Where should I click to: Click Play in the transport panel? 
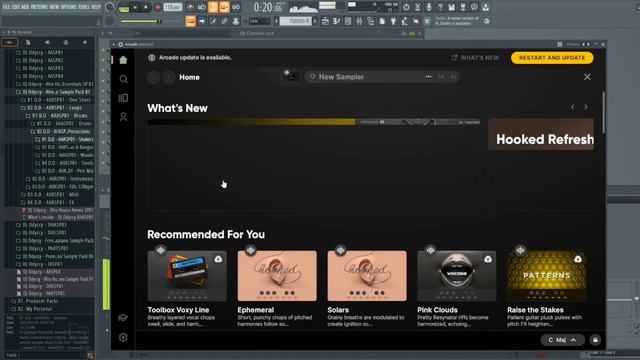click(x=135, y=7)
